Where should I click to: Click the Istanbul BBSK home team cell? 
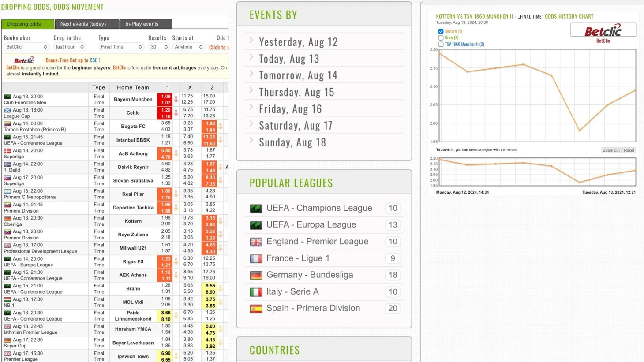click(133, 140)
